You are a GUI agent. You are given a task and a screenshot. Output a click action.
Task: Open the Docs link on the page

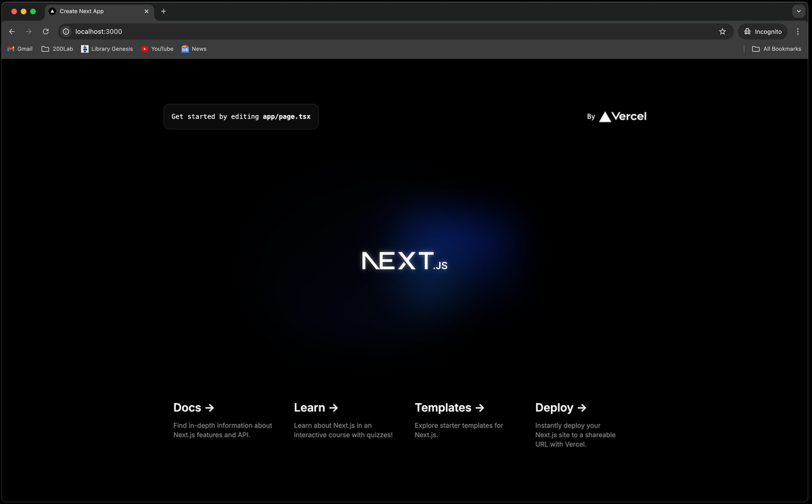194,407
